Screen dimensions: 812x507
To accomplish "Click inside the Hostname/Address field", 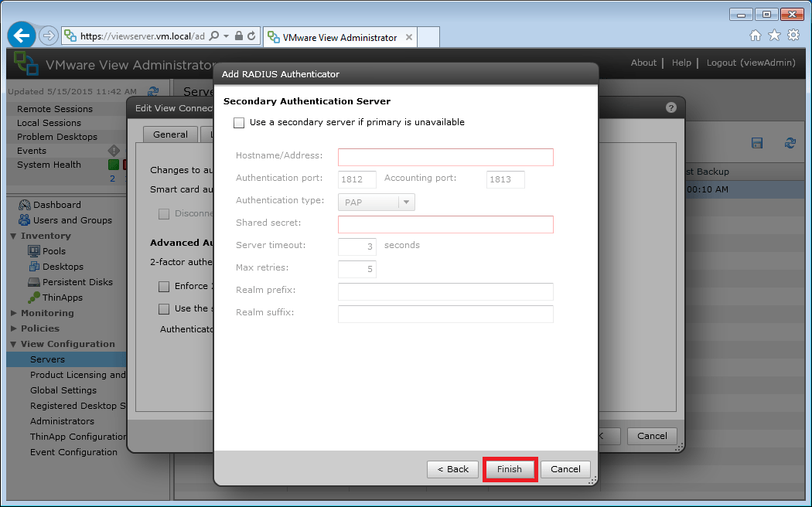I will pos(445,157).
